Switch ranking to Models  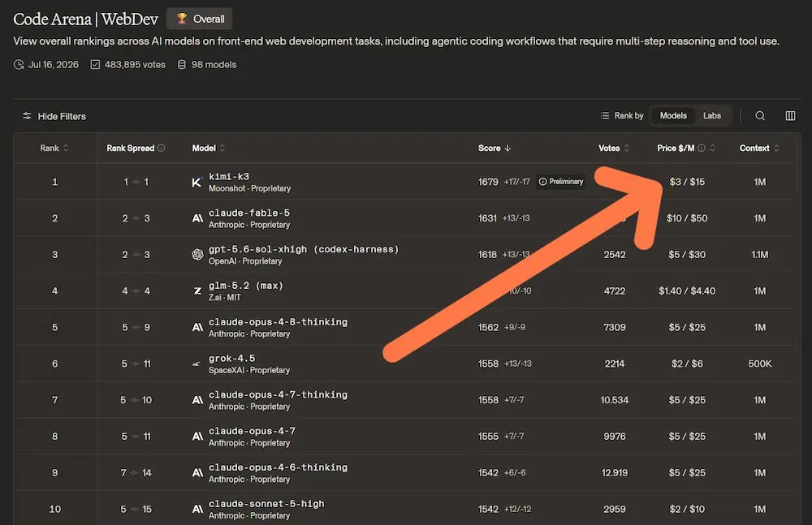673,116
